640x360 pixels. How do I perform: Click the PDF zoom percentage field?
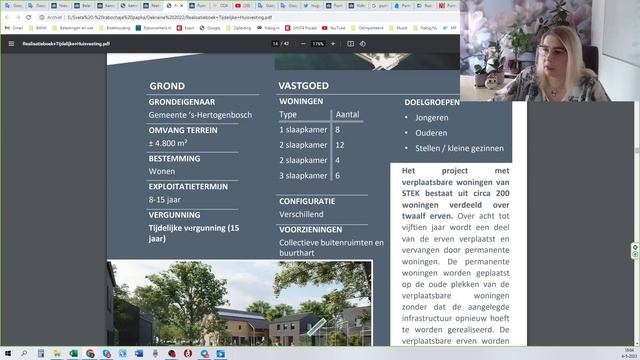click(318, 44)
